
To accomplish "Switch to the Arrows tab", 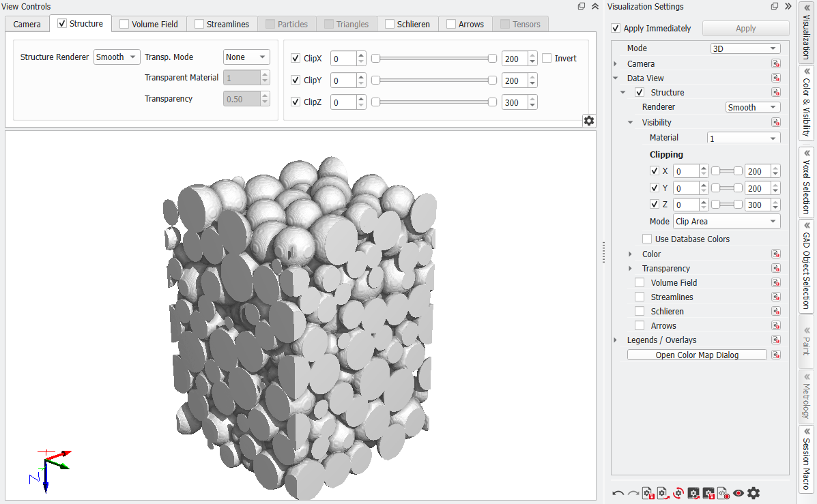I will (465, 24).
